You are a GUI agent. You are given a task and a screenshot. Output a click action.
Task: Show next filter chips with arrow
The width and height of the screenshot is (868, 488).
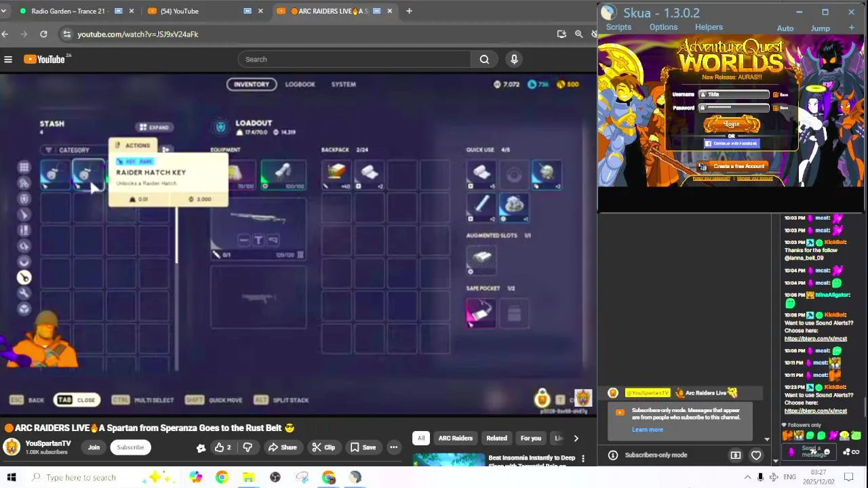pos(576,438)
